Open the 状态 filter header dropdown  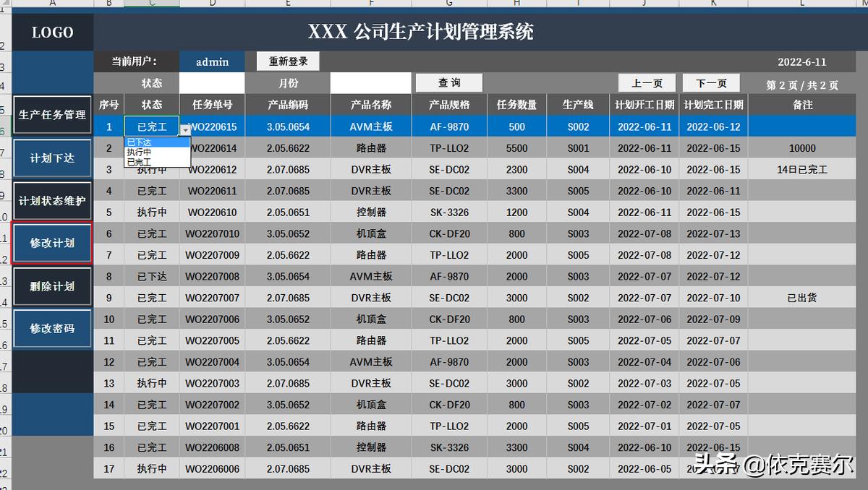tap(152, 82)
